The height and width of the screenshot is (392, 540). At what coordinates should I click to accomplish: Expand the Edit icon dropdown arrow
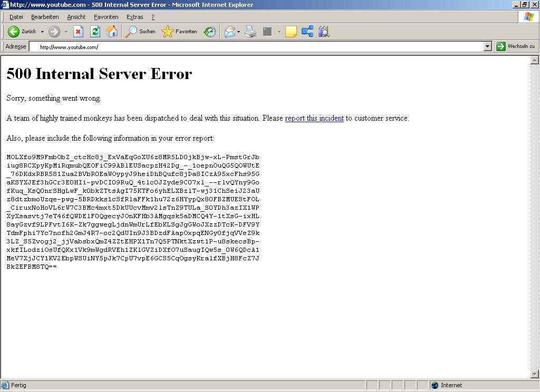click(x=279, y=32)
